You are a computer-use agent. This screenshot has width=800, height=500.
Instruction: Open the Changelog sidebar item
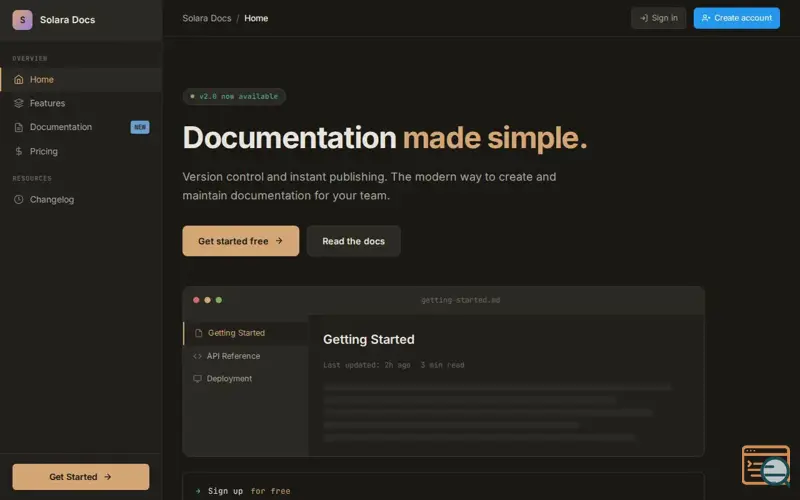(81, 199)
